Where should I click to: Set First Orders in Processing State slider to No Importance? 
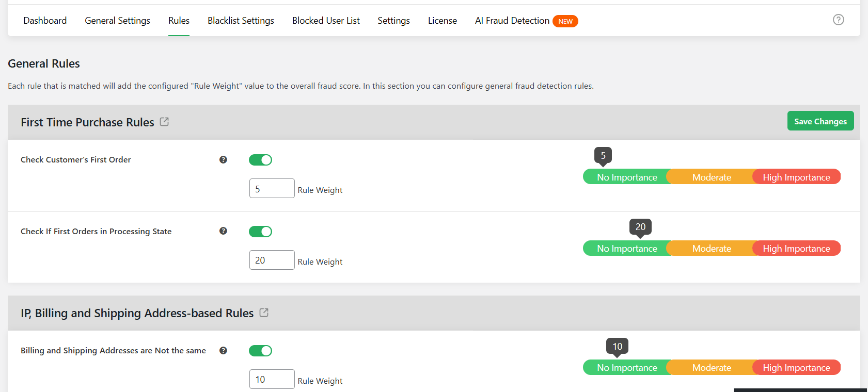[627, 248]
